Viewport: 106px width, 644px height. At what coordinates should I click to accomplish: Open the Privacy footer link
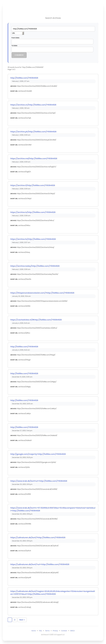point(55,630)
